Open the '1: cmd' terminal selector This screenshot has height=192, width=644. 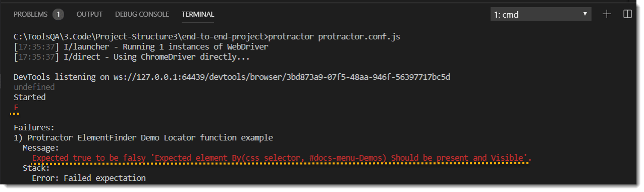click(x=541, y=14)
